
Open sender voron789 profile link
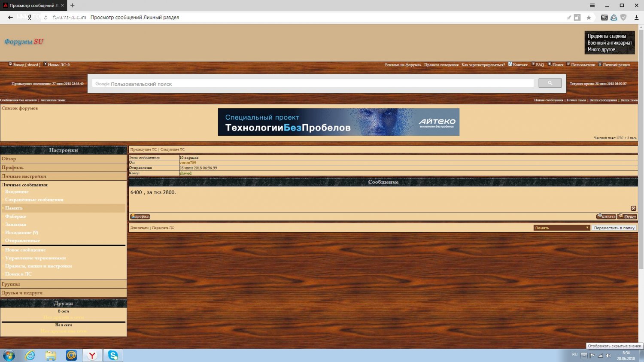point(188,163)
